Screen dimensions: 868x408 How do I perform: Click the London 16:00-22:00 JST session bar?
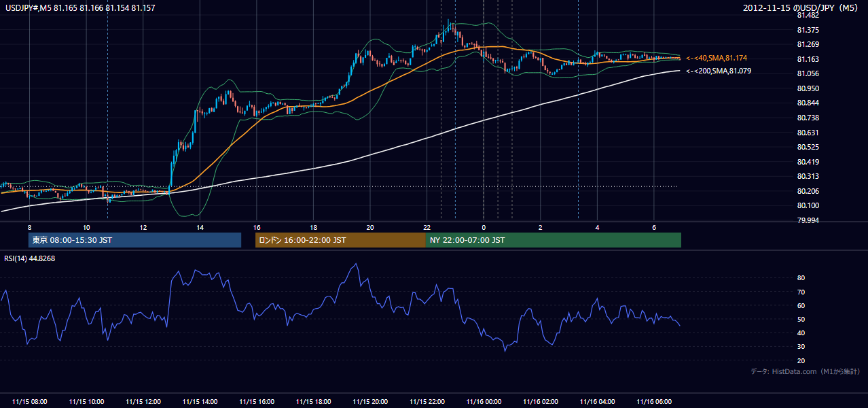tap(340, 240)
